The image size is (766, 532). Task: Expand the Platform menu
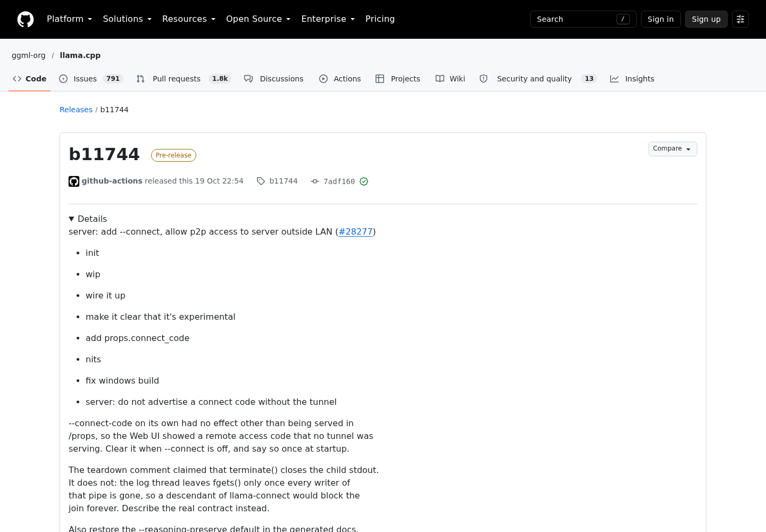(70, 19)
